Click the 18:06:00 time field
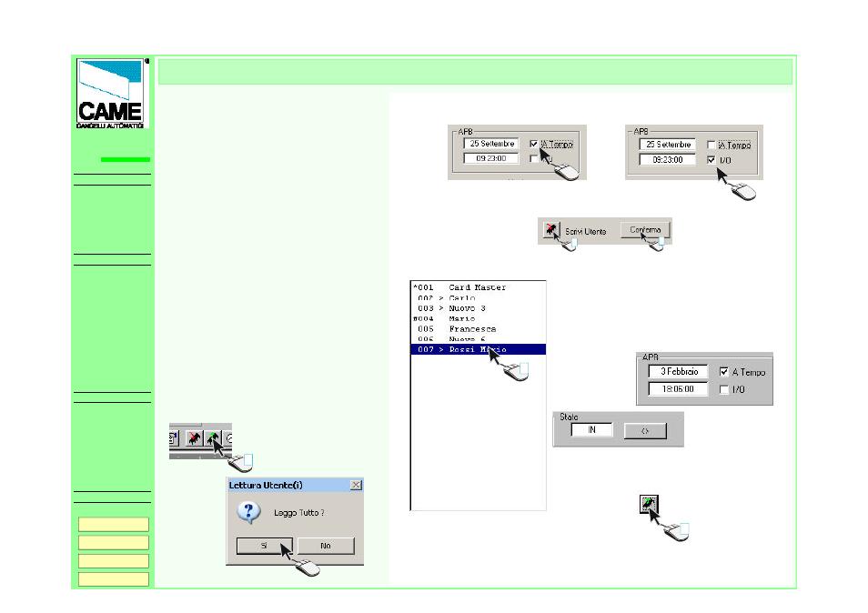The width and height of the screenshot is (868, 613). click(678, 389)
